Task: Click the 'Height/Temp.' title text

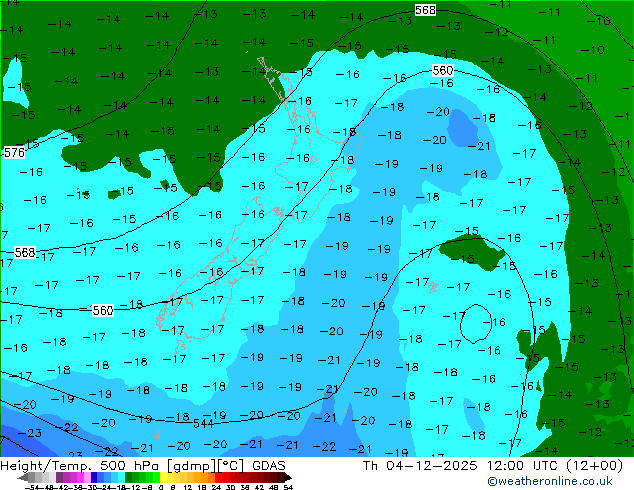Action: [45, 466]
